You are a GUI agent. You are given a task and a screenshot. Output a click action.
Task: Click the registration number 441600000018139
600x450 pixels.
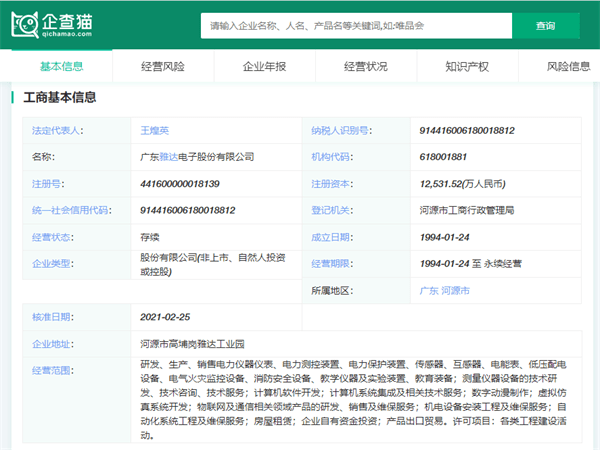pyautogui.click(x=180, y=184)
